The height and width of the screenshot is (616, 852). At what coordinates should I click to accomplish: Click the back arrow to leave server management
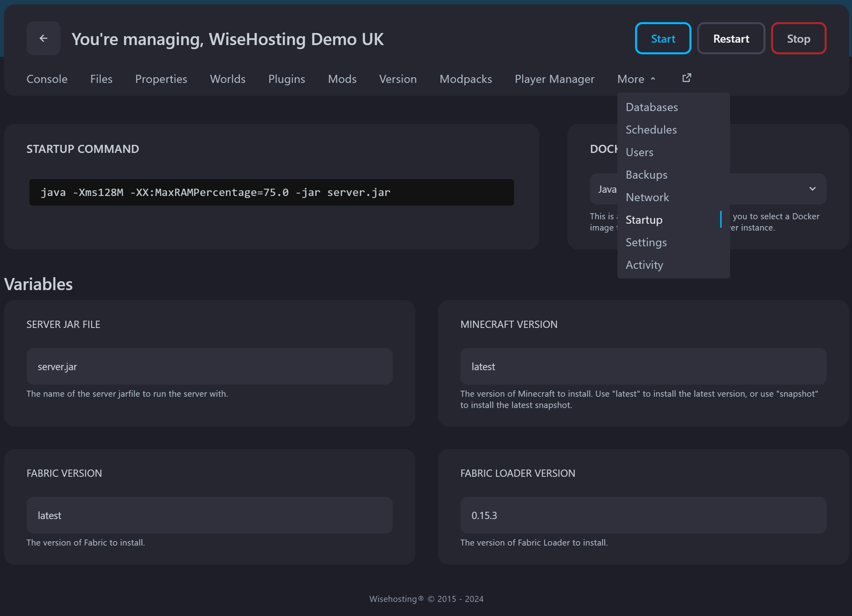pos(43,38)
